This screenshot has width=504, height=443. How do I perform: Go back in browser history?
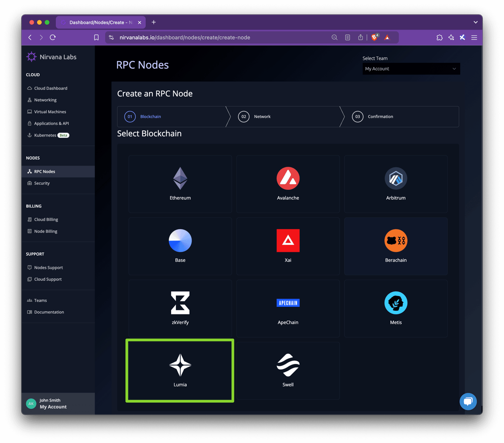[x=30, y=37]
